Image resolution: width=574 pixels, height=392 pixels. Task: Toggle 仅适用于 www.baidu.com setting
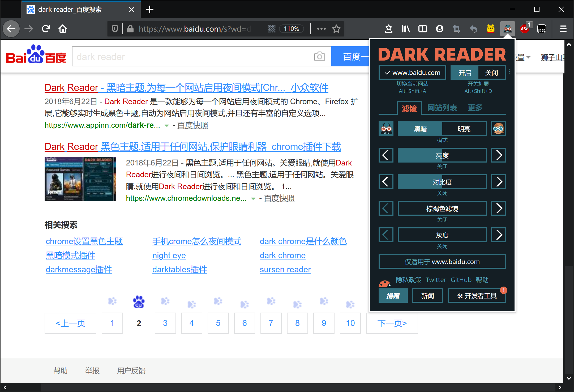coord(442,262)
